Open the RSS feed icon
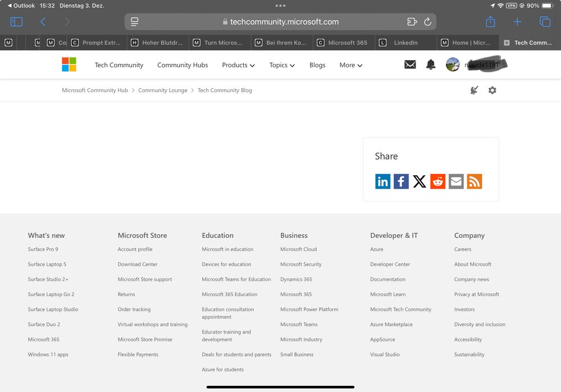The image size is (561, 392). (x=475, y=181)
